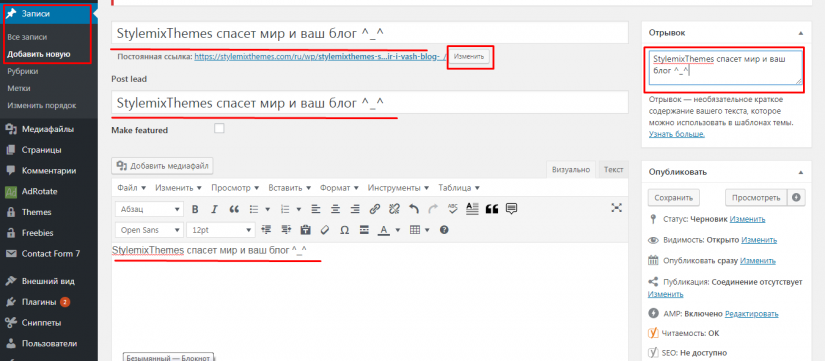Switch to the Текст editor tab

tap(613, 169)
